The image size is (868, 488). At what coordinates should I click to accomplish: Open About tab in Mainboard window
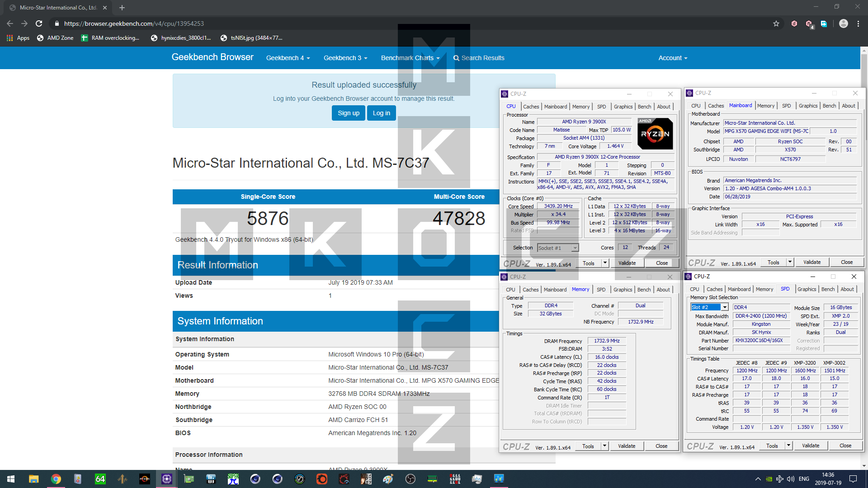[x=849, y=106]
